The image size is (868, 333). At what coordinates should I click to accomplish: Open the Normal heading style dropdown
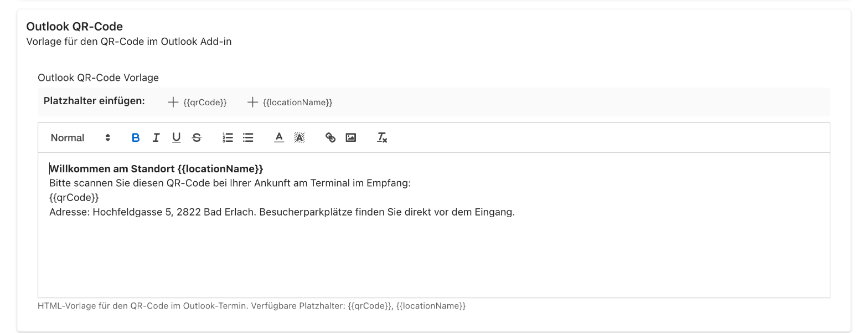[81, 138]
